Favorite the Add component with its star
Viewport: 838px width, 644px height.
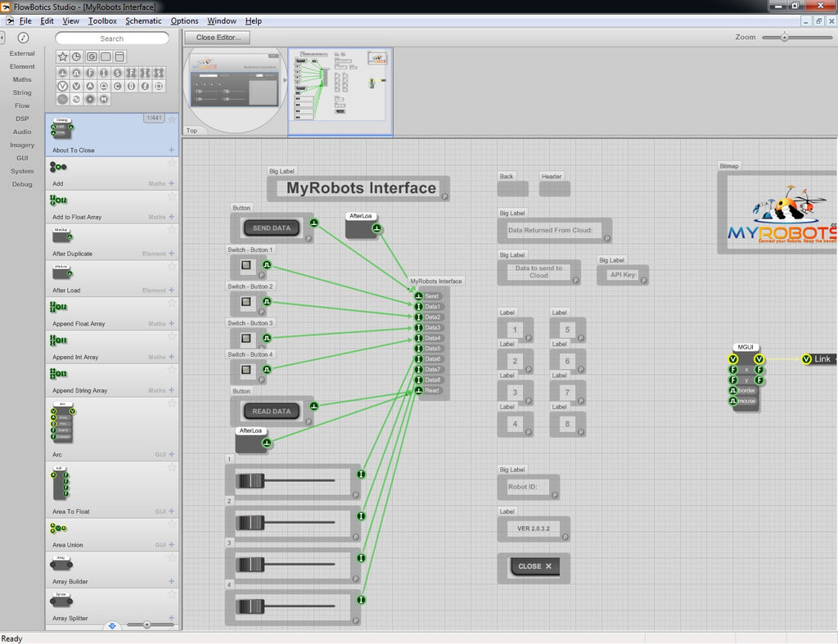click(x=172, y=161)
